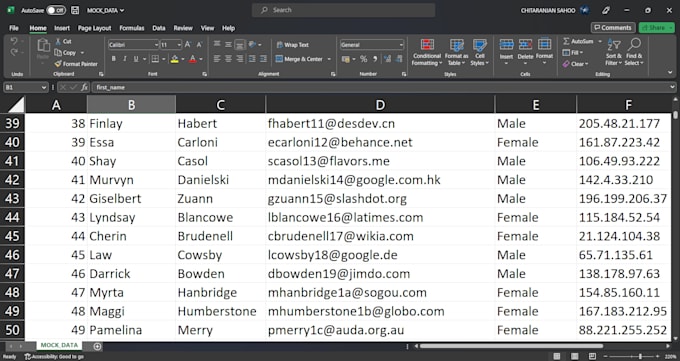Apply Comma Style format
The height and width of the screenshot is (361, 680).
coord(375,59)
